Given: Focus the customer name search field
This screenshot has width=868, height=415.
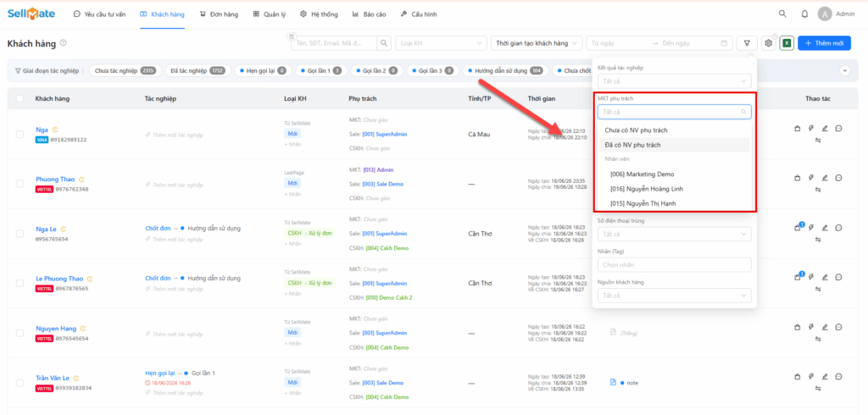Looking at the screenshot, I should (335, 43).
